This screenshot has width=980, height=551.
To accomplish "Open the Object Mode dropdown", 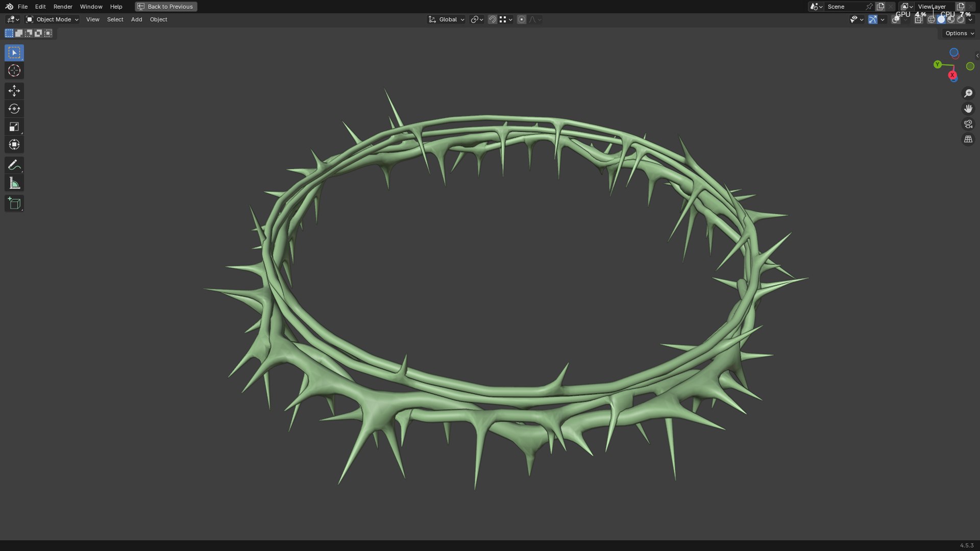I will pyautogui.click(x=52, y=19).
